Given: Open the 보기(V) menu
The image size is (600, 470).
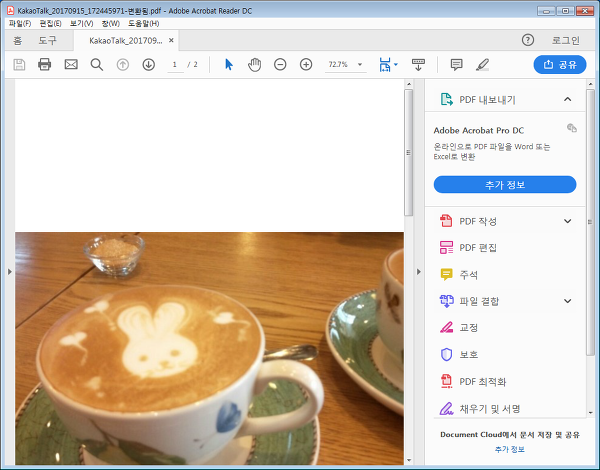Looking at the screenshot, I should click(82, 23).
